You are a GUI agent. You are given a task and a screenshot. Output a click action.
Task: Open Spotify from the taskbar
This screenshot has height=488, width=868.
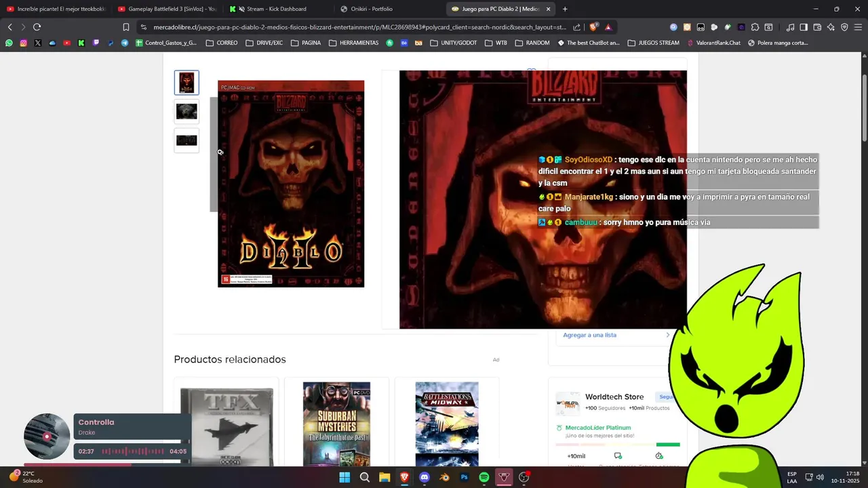[484, 477]
